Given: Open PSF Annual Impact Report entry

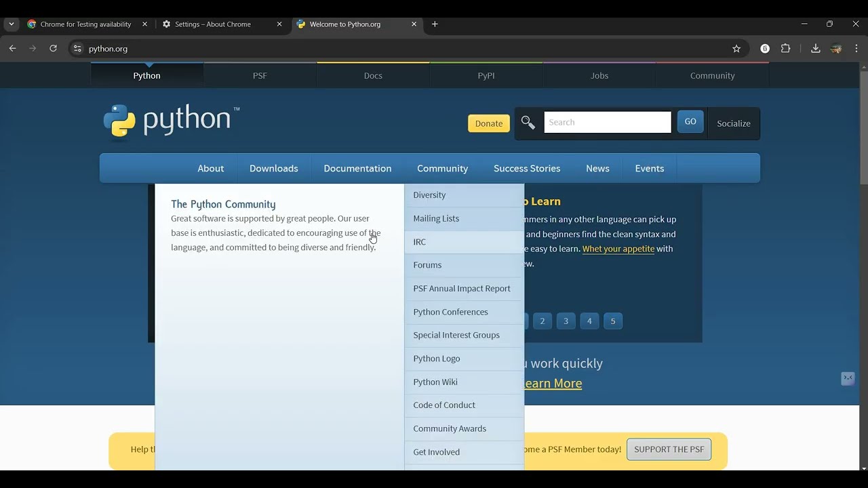Looking at the screenshot, I should (x=464, y=289).
